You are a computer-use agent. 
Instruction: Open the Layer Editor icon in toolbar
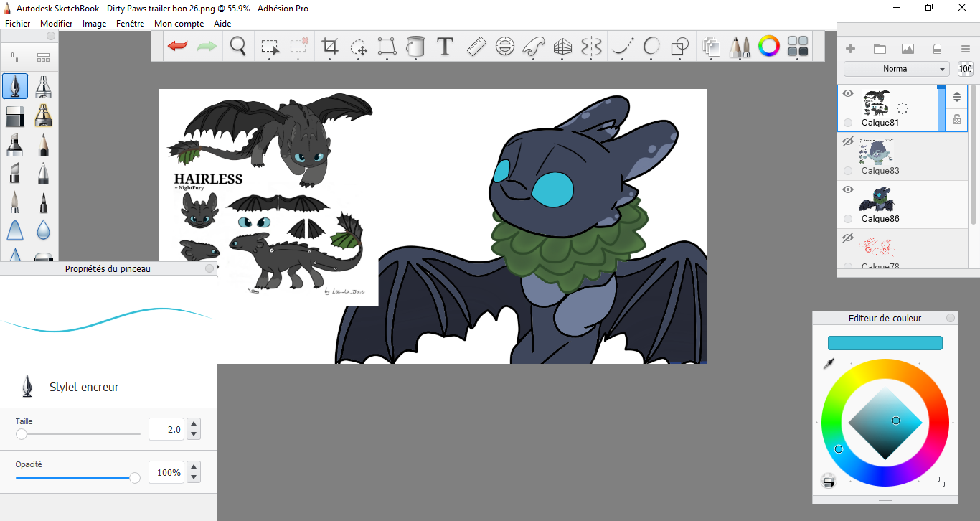(x=711, y=47)
